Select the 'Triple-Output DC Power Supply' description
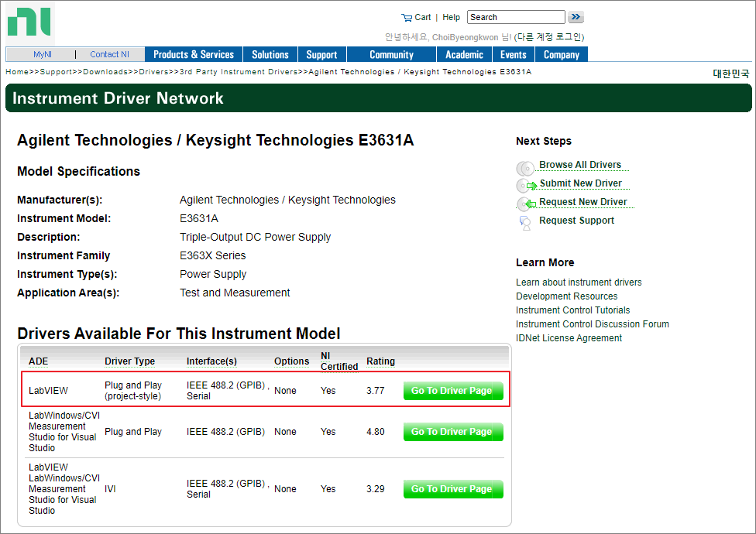Image resolution: width=756 pixels, height=534 pixels. tap(255, 237)
